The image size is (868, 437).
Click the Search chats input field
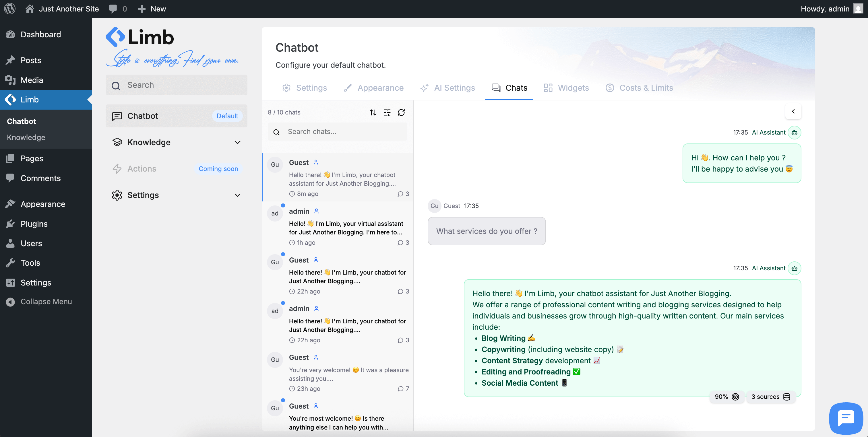pyautogui.click(x=337, y=131)
